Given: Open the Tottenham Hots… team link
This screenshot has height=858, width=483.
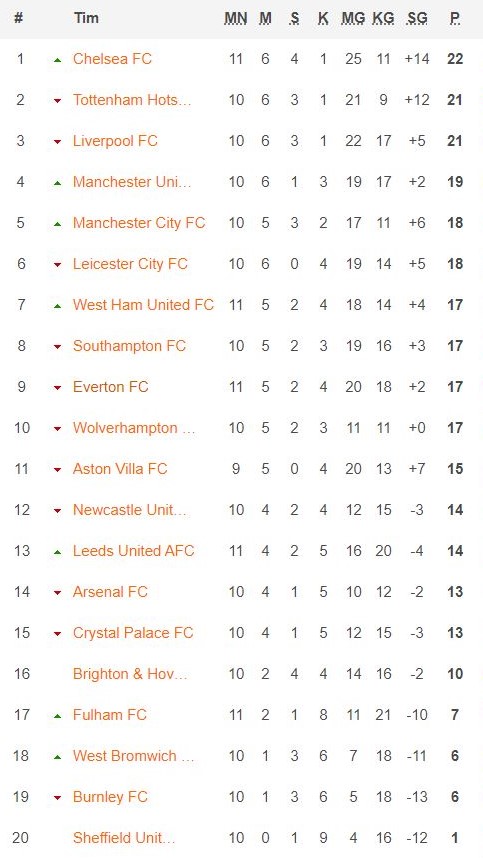Looking at the screenshot, I should coord(132,100).
